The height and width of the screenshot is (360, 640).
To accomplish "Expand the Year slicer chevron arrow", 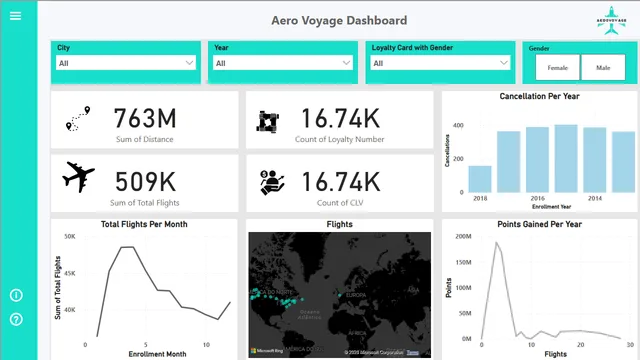I will [x=346, y=63].
